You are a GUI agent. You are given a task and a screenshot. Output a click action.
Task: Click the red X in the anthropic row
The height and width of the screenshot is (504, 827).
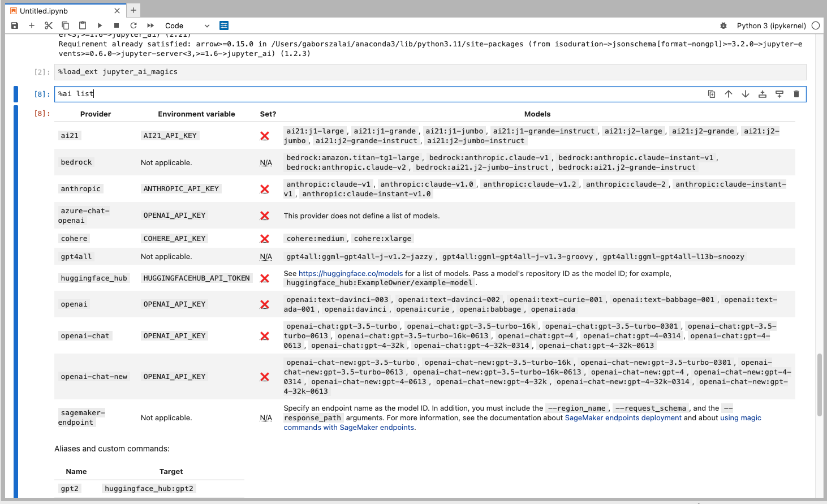coord(265,189)
